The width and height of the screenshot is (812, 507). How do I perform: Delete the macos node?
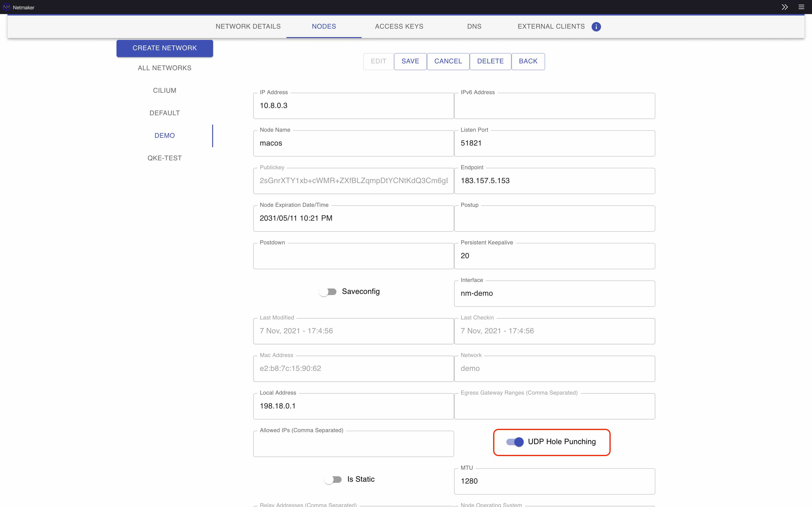click(x=490, y=61)
